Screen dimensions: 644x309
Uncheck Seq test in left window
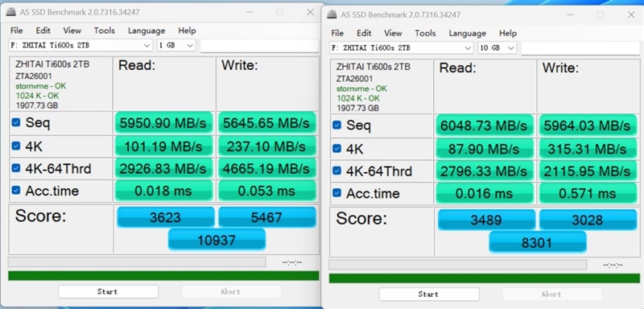coord(16,122)
